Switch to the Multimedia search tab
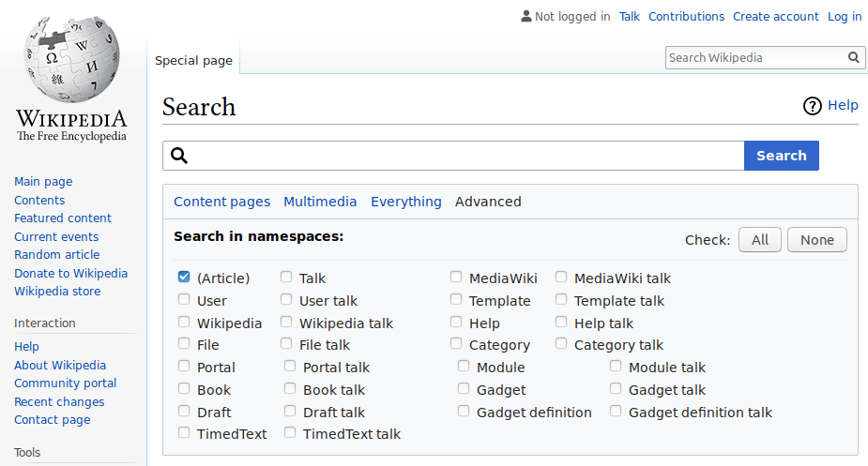Viewport: 868px width, 466px height. point(320,202)
